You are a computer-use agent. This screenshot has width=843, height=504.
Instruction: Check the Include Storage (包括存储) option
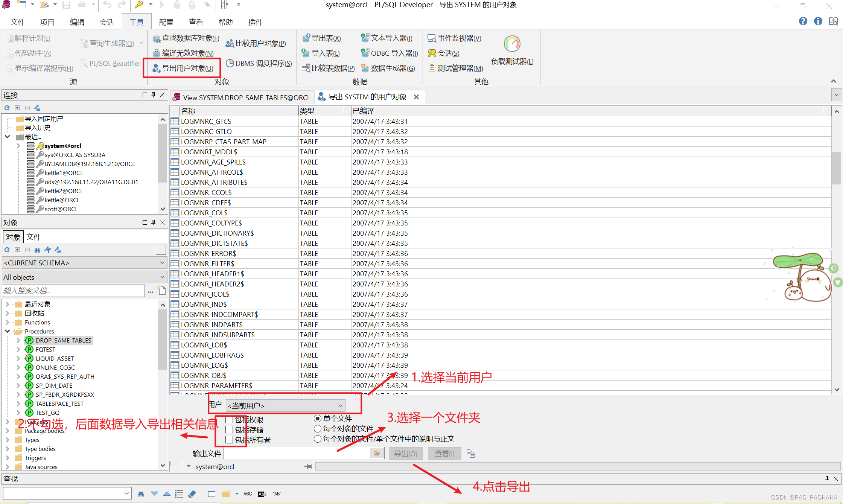pyautogui.click(x=229, y=429)
